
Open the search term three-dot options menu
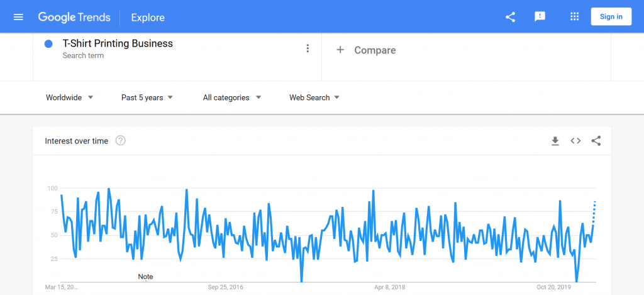(308, 48)
